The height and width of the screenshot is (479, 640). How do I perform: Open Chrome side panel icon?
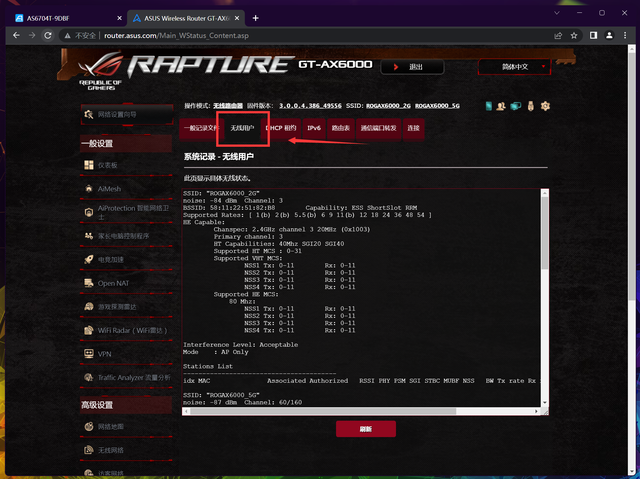[x=593, y=35]
